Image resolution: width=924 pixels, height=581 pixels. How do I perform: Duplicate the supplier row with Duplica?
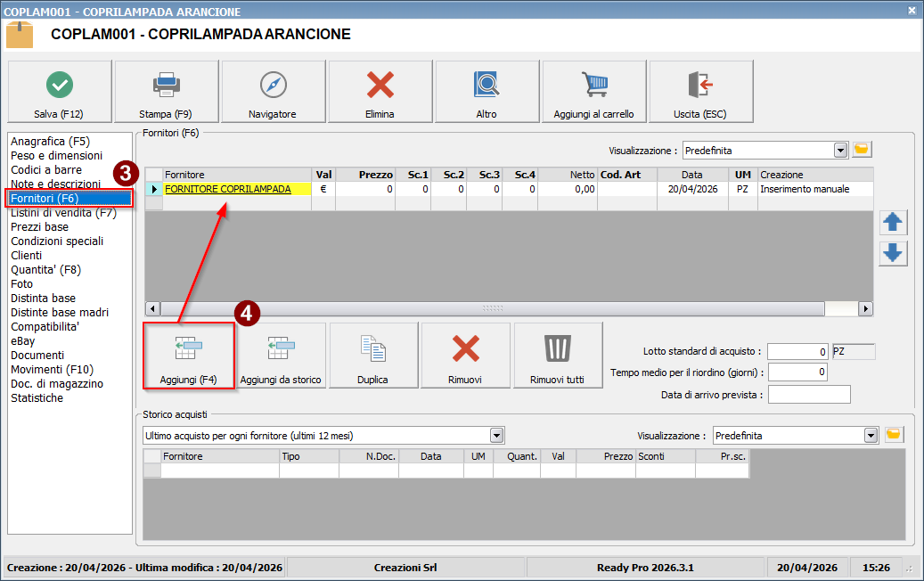click(372, 356)
